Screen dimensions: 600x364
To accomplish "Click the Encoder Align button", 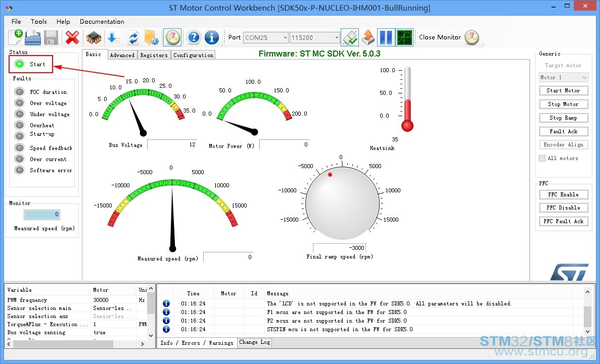I will click(x=563, y=144).
